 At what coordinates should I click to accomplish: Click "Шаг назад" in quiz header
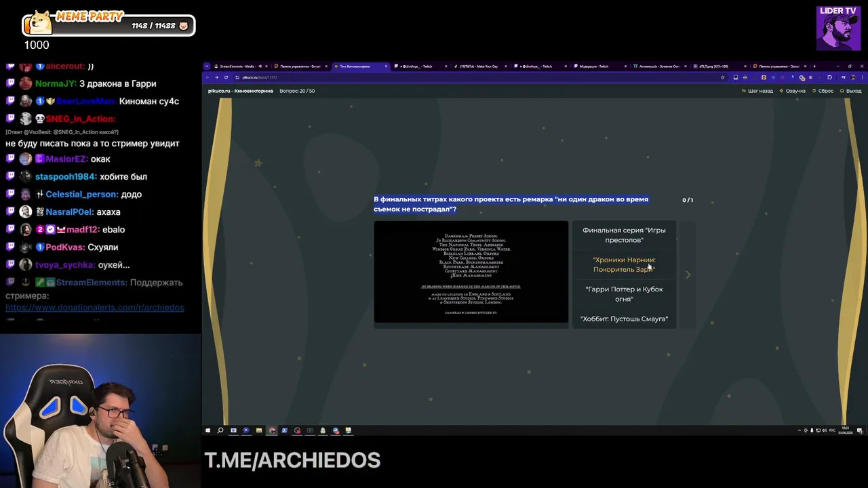click(757, 91)
